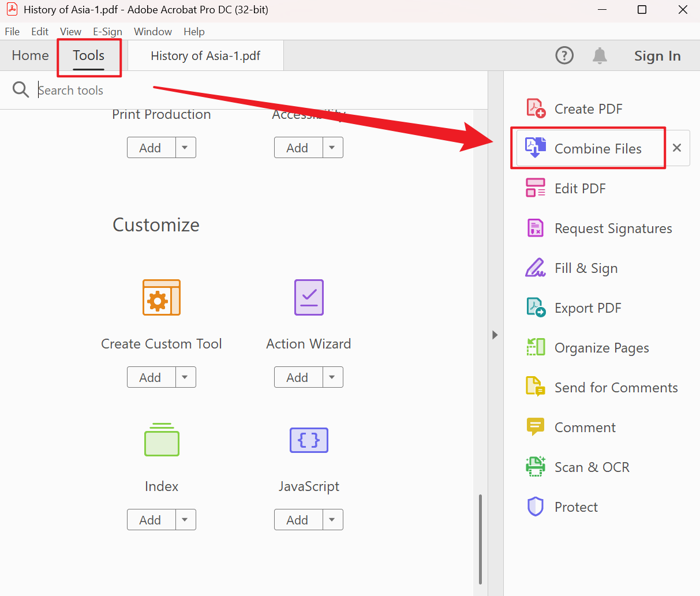Select the Organize Pages tool
The height and width of the screenshot is (596, 700).
click(x=601, y=348)
